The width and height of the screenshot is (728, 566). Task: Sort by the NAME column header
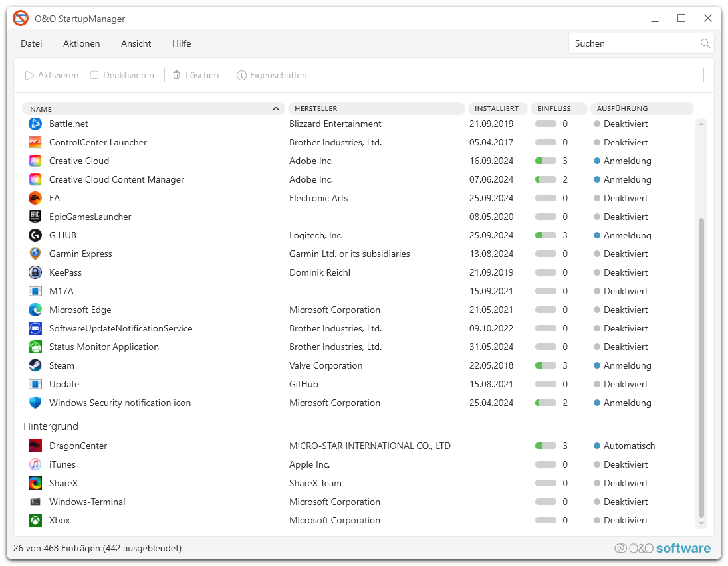tap(153, 108)
